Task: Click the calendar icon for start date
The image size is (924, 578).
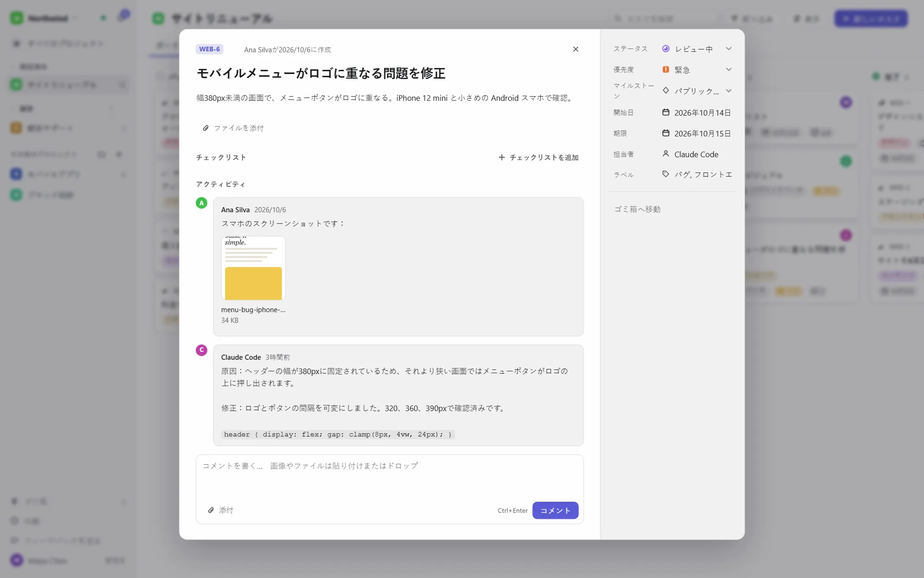Action: (x=666, y=112)
